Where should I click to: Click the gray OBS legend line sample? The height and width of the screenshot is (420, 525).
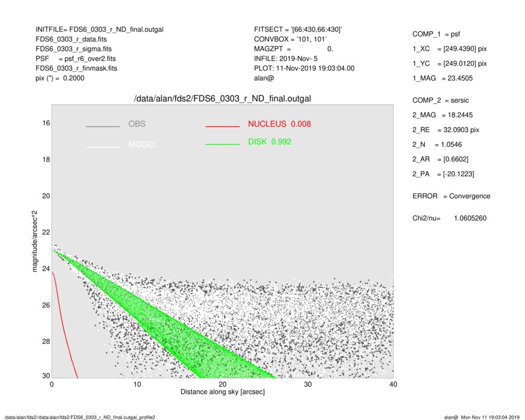(x=103, y=126)
